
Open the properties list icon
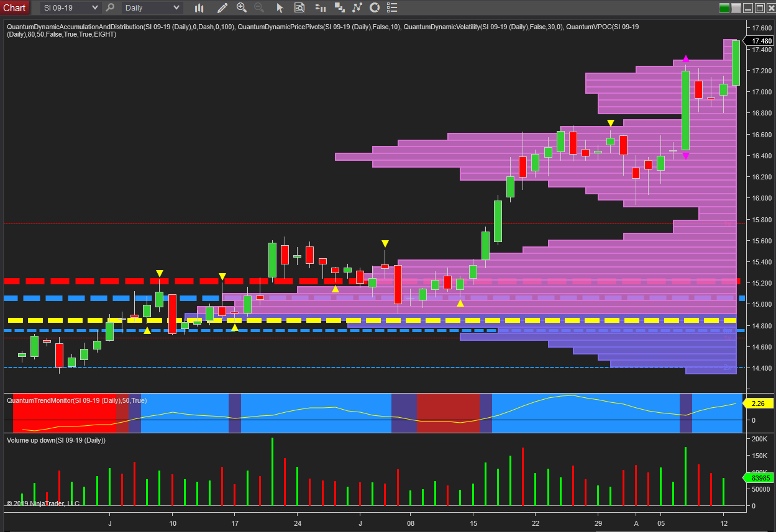point(391,8)
